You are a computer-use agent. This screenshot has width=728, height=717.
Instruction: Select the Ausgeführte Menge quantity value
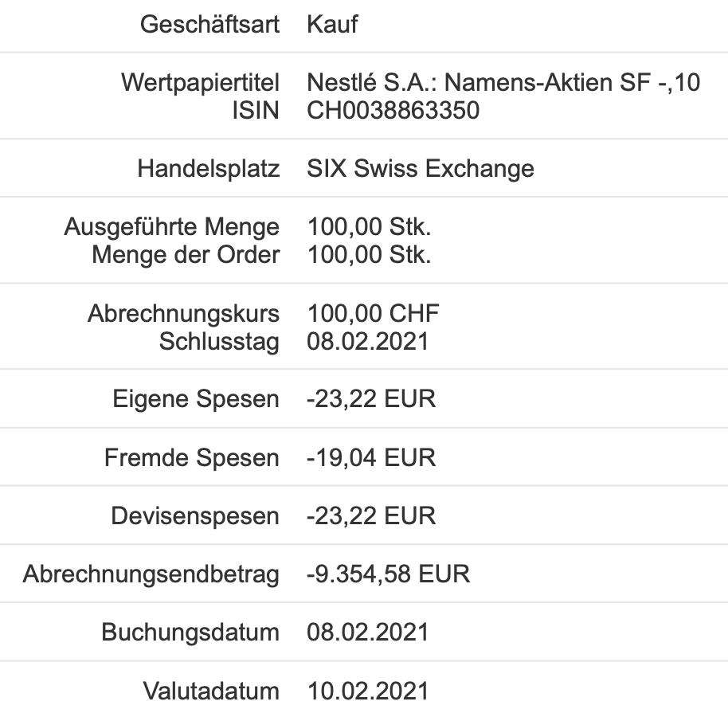[369, 227]
